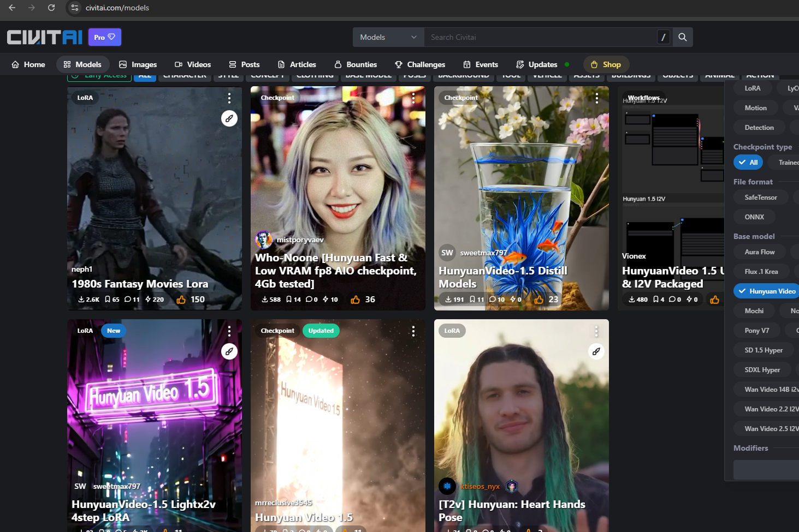Image resolution: width=799 pixels, height=532 pixels.
Task: Like 1980s Fantasy Movies Lora with thumbs-up 150
Action: [191, 300]
